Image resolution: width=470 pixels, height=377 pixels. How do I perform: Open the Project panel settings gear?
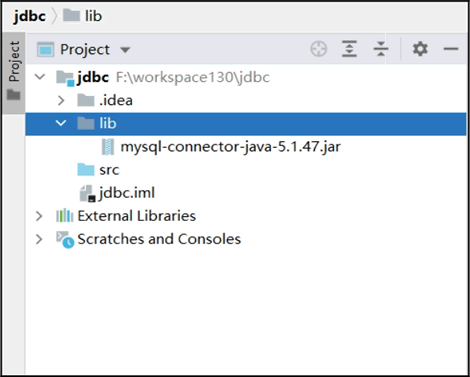pos(420,49)
